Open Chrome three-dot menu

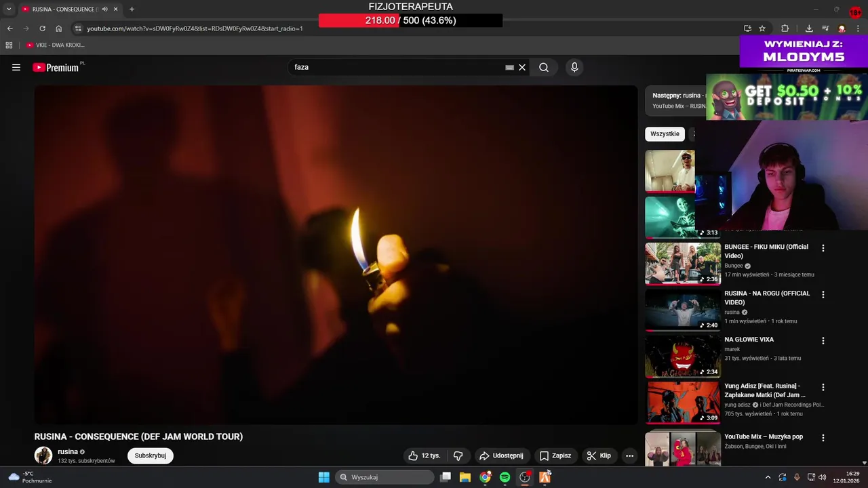pyautogui.click(x=858, y=28)
